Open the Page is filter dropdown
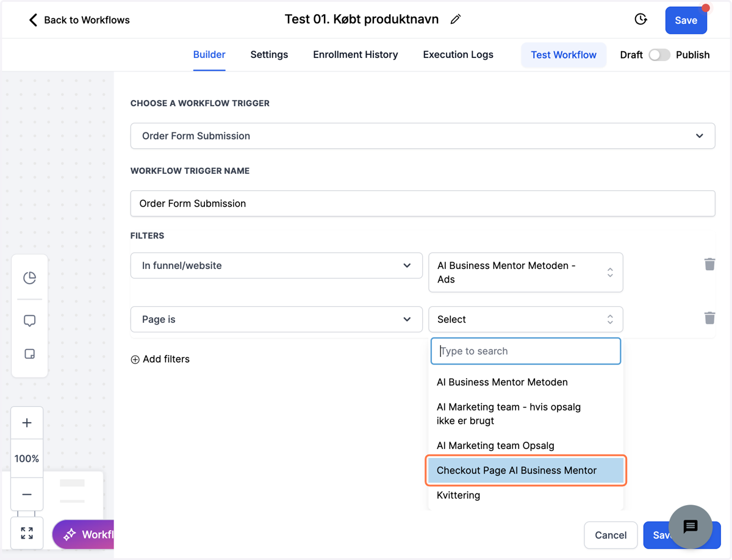 pos(276,320)
